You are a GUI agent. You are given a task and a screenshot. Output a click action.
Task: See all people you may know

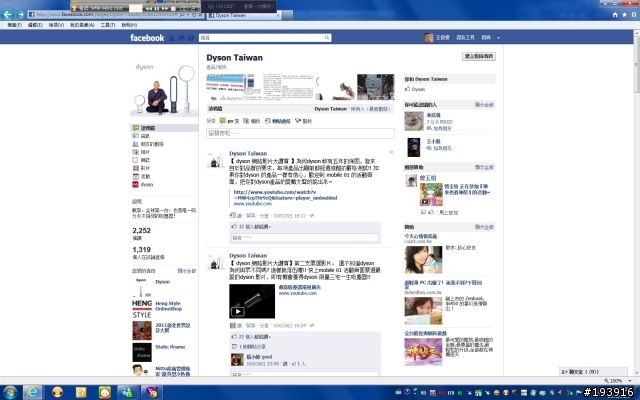coord(484,104)
